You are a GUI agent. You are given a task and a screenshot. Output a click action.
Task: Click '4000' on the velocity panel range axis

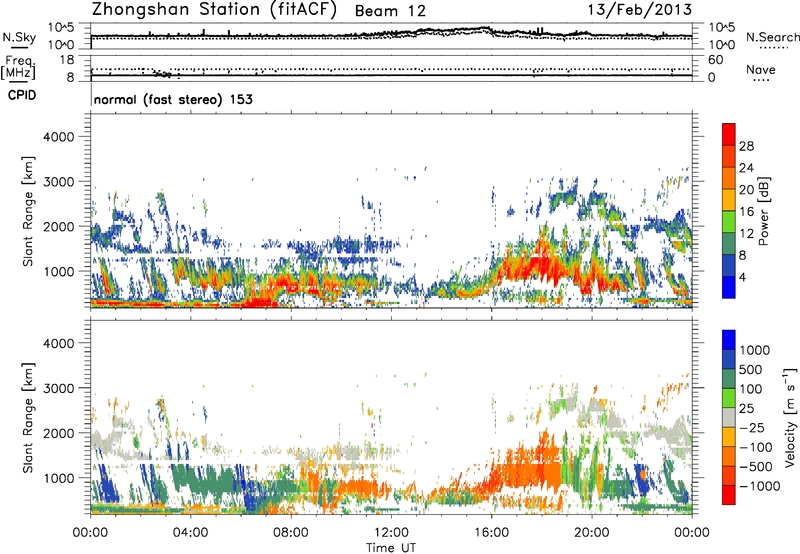pos(59,343)
